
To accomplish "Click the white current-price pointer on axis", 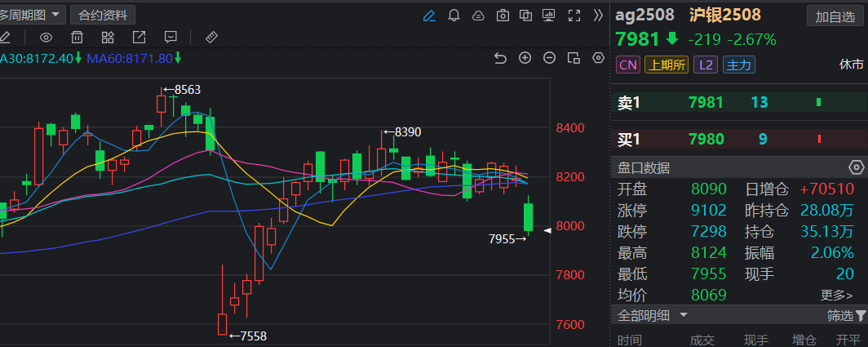I will tap(547, 230).
